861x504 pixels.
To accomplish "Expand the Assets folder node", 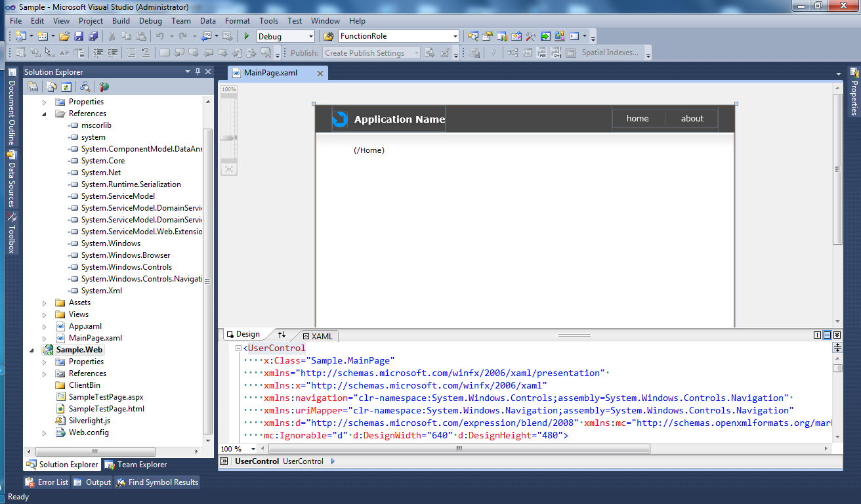I will (45, 303).
